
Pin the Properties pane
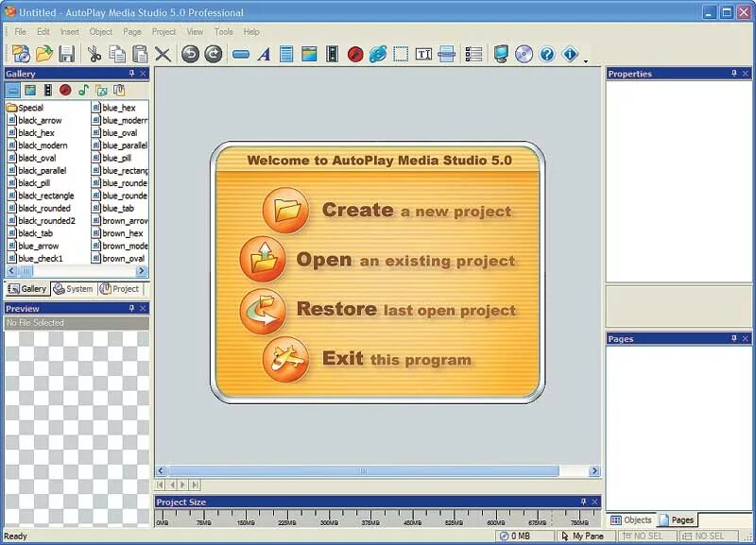point(734,74)
